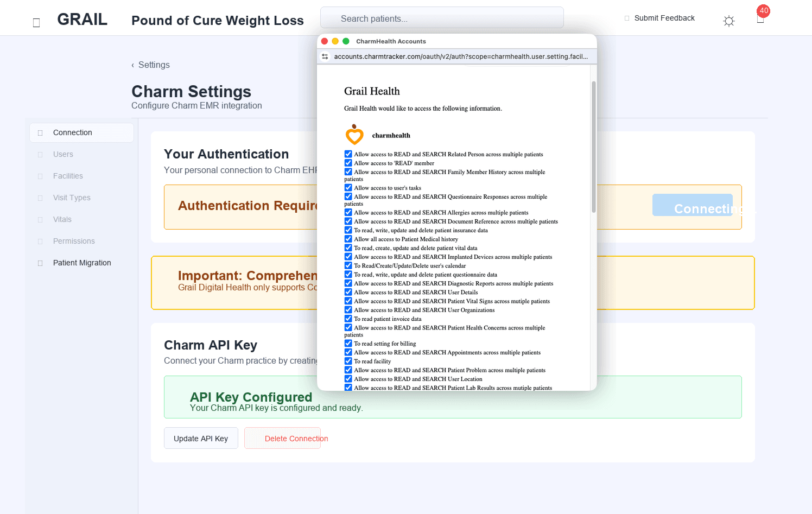Click the charmhealth heart logo
Image resolution: width=812 pixels, height=514 pixels.
coord(354,135)
